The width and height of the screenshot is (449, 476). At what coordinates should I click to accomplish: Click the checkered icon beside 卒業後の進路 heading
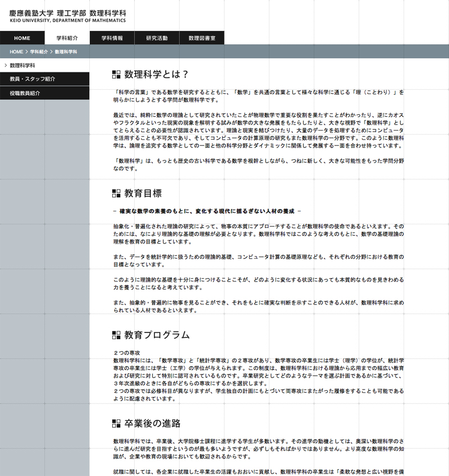pos(117,423)
